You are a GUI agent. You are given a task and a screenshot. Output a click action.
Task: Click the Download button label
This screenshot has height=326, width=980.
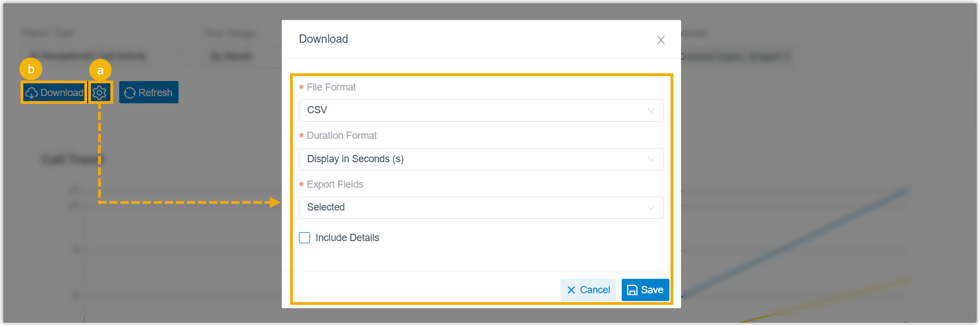point(62,93)
